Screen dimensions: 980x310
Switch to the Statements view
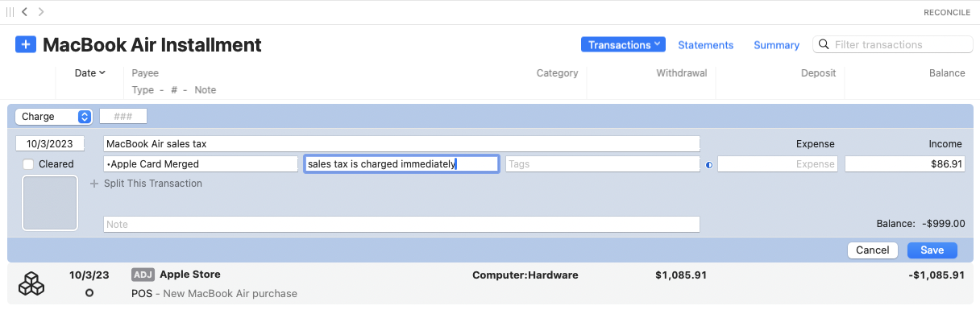pyautogui.click(x=705, y=45)
